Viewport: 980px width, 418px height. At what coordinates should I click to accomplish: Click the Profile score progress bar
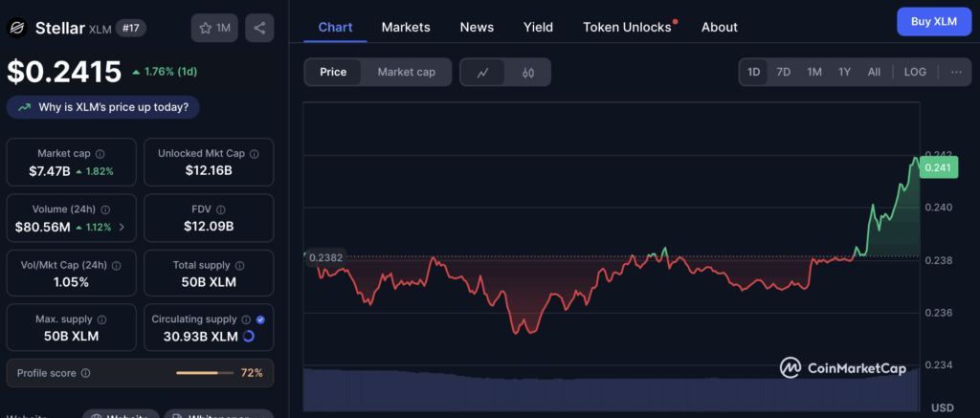pyautogui.click(x=205, y=373)
